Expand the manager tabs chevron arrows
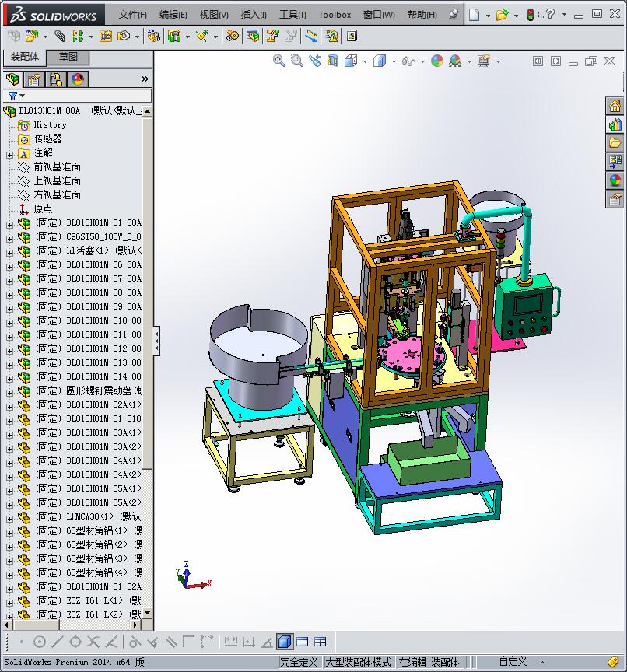The height and width of the screenshot is (672, 627). pos(145,79)
